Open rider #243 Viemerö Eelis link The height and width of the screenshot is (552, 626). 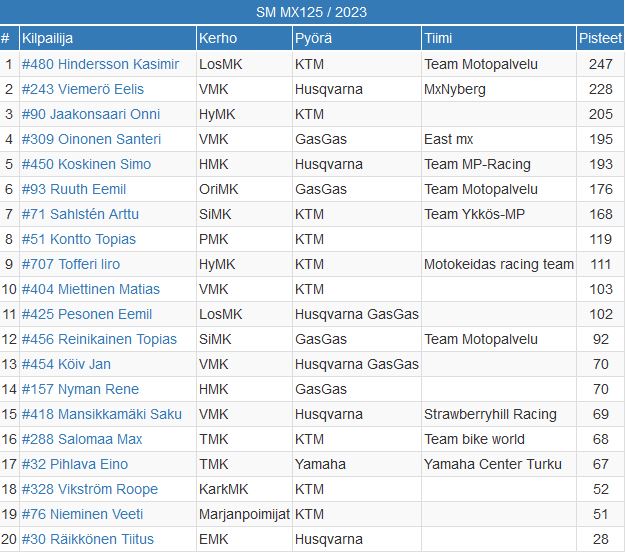coord(83,89)
